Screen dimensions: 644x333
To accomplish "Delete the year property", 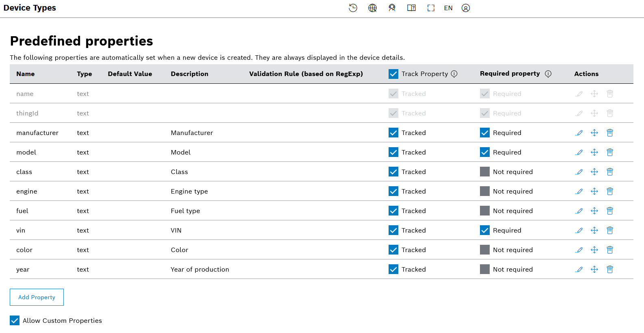I will 609,270.
